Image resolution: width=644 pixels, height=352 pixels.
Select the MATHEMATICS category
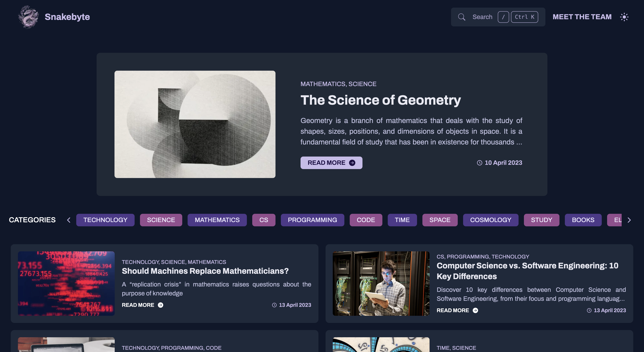pos(217,220)
